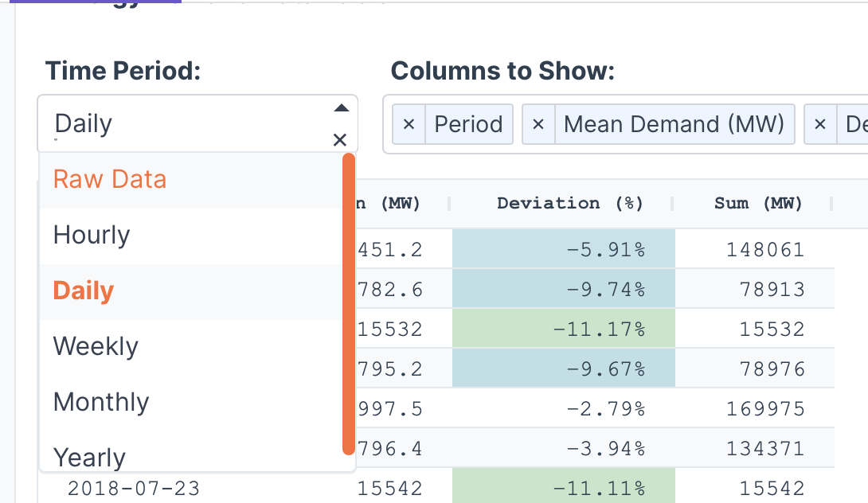Select Yearly from the list

pos(89,457)
